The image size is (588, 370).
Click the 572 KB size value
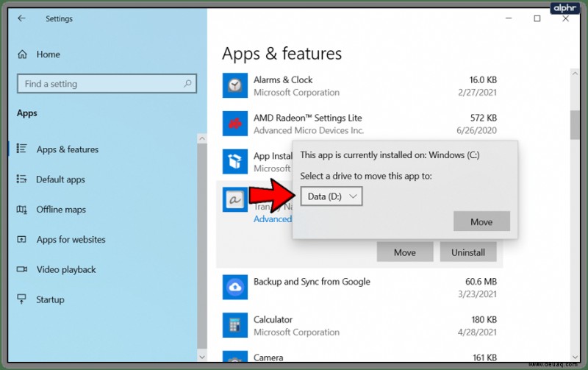click(484, 118)
